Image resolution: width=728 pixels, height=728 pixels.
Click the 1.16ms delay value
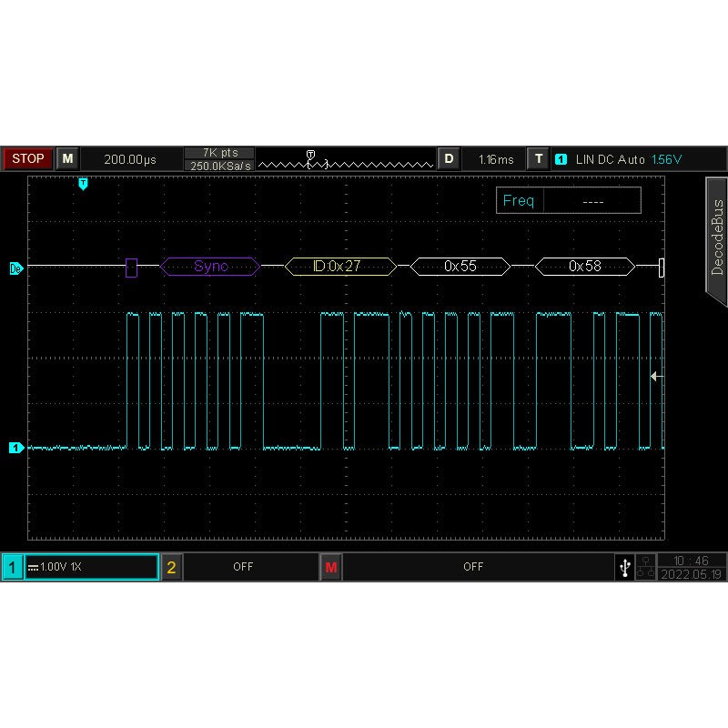[x=496, y=160]
